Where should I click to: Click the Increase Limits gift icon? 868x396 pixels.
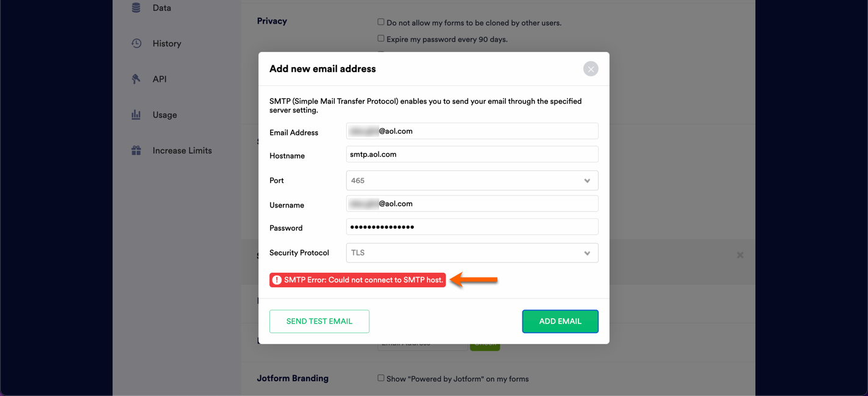click(137, 150)
